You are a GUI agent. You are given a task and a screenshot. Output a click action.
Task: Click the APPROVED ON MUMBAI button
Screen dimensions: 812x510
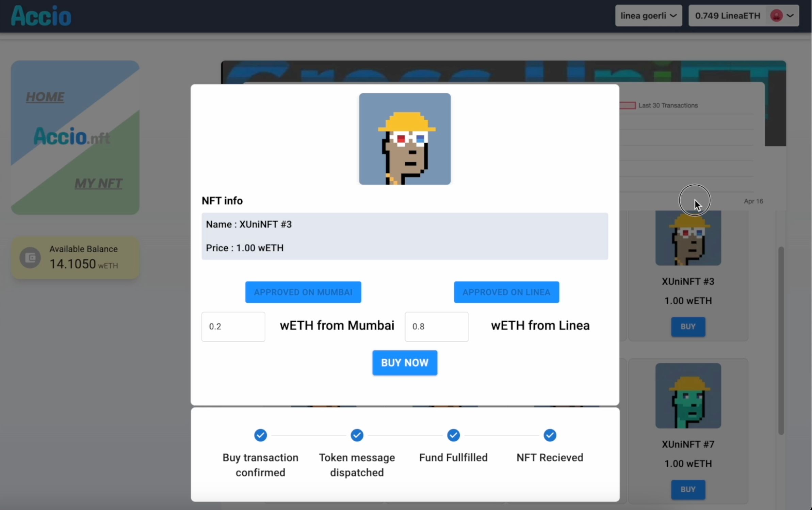(303, 292)
